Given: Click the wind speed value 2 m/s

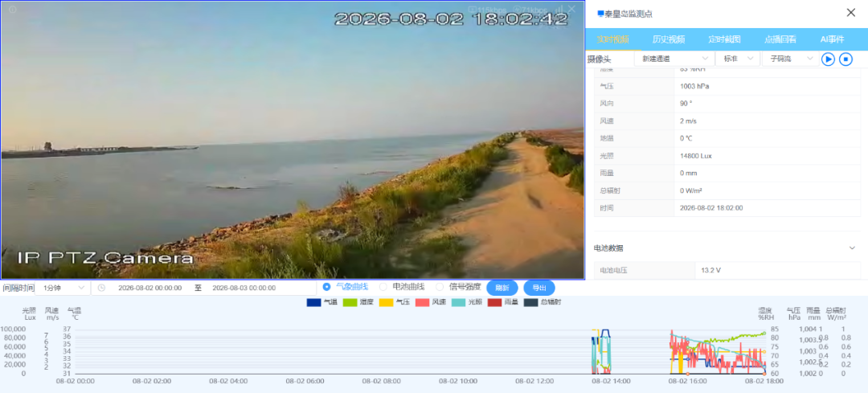Looking at the screenshot, I should [x=688, y=121].
